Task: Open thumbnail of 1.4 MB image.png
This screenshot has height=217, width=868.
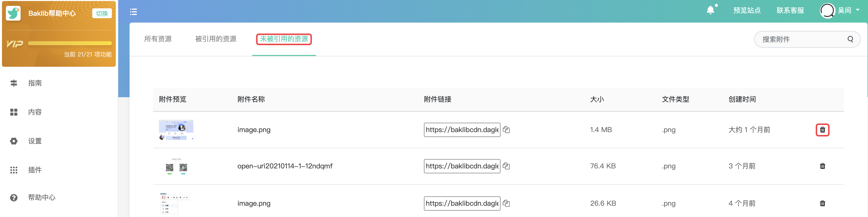Action: 176,130
